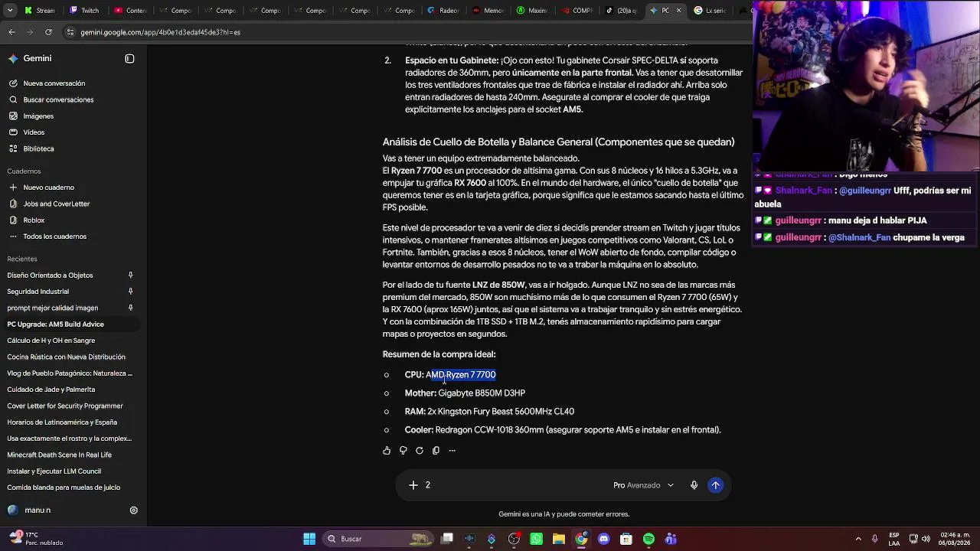Screen dimensions: 980x551
Task: Open chat Cocina Rústica con Nueva Distribución
Action: [67, 357]
